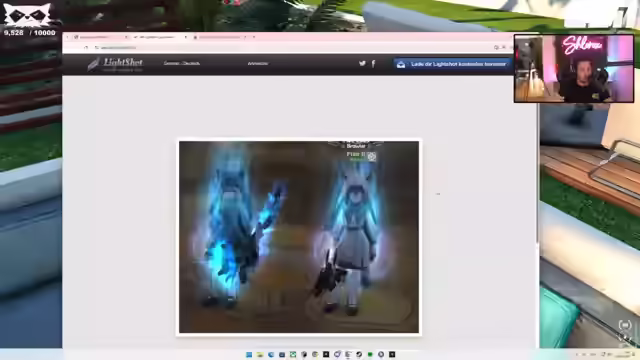The height and width of the screenshot is (360, 640).
Task: Expand the German - Deutsch language selector
Action: [x=182, y=63]
